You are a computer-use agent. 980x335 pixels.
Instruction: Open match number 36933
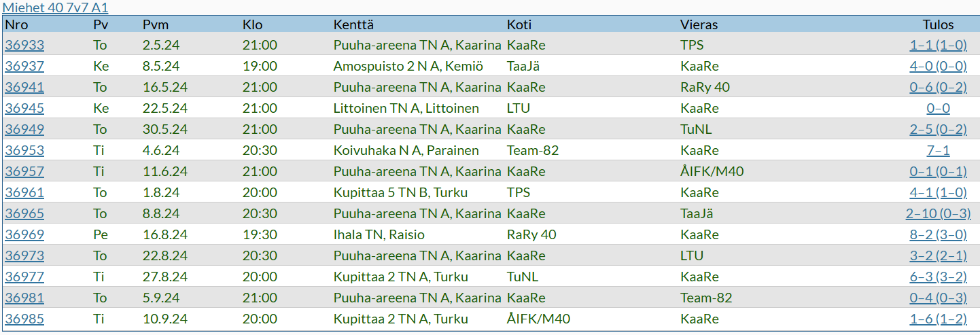tap(24, 46)
